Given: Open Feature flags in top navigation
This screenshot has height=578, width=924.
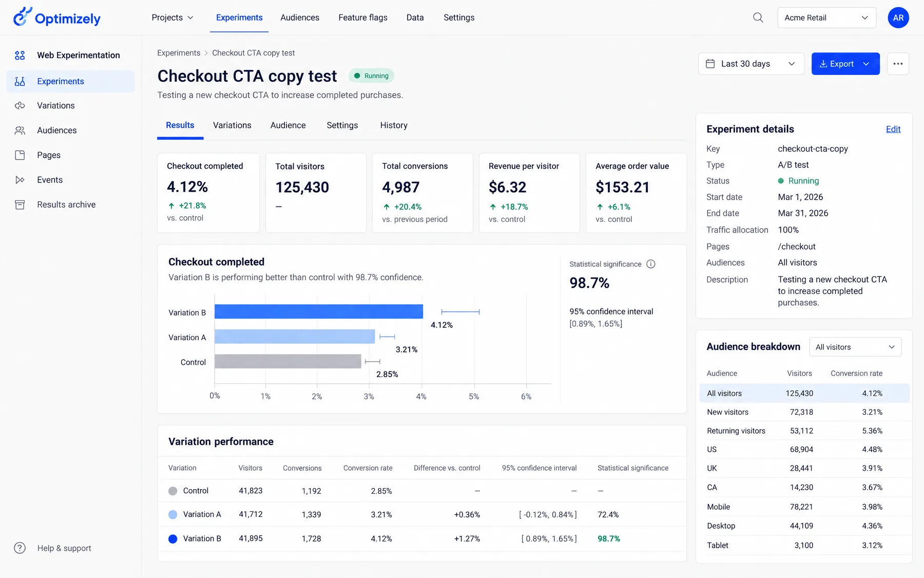Looking at the screenshot, I should [363, 17].
